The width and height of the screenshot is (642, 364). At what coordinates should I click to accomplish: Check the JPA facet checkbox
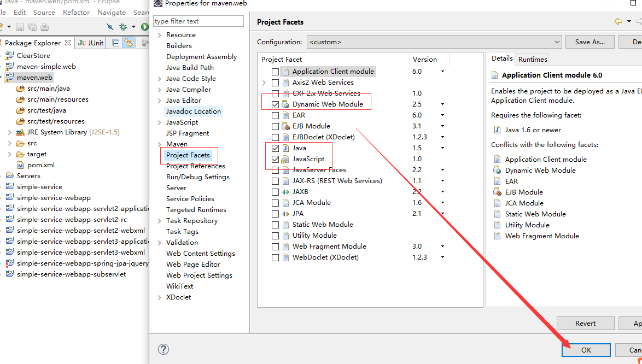(275, 214)
